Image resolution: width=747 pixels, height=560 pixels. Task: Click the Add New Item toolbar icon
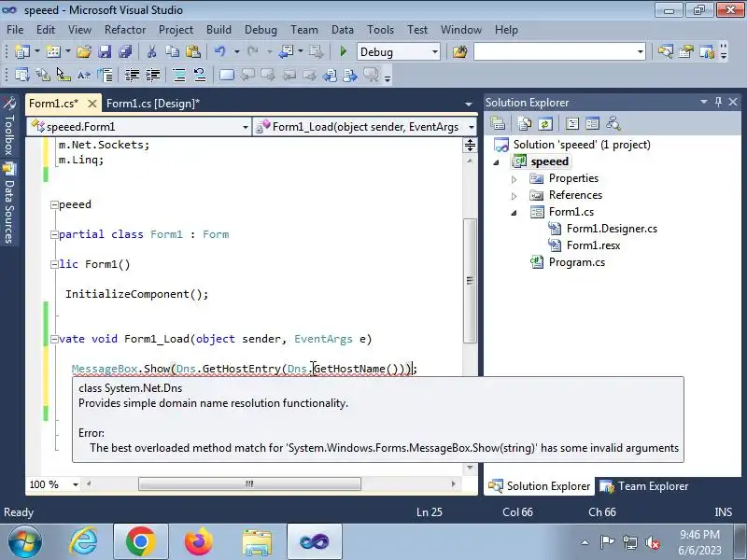pyautogui.click(x=53, y=51)
